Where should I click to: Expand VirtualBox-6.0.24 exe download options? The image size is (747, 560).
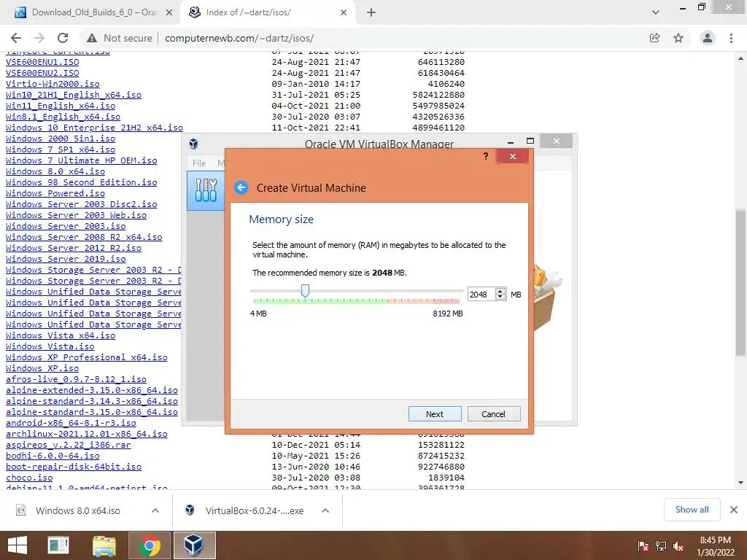click(325, 510)
